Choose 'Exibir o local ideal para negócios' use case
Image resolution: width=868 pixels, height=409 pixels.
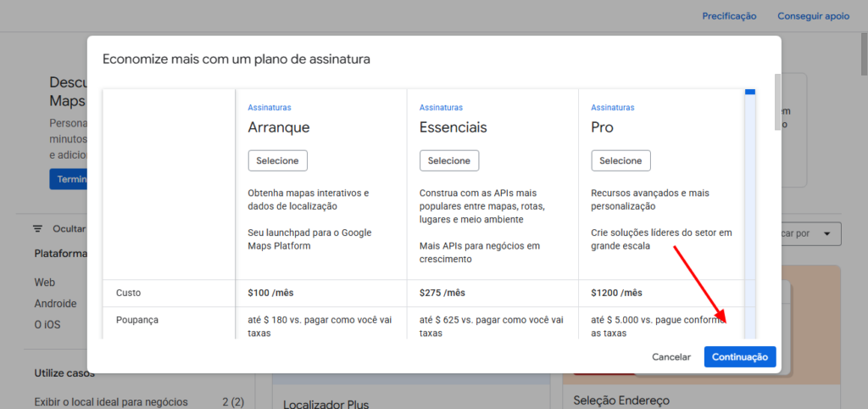click(x=111, y=401)
